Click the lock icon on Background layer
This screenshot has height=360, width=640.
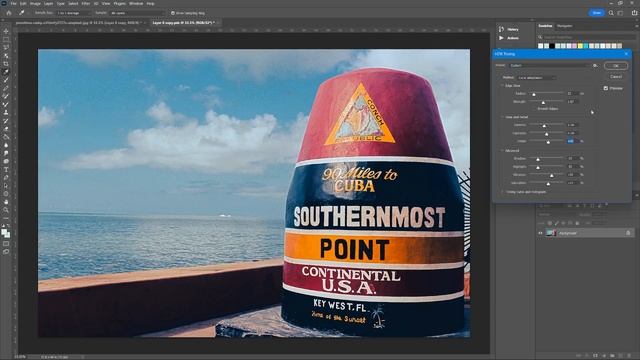click(x=628, y=233)
